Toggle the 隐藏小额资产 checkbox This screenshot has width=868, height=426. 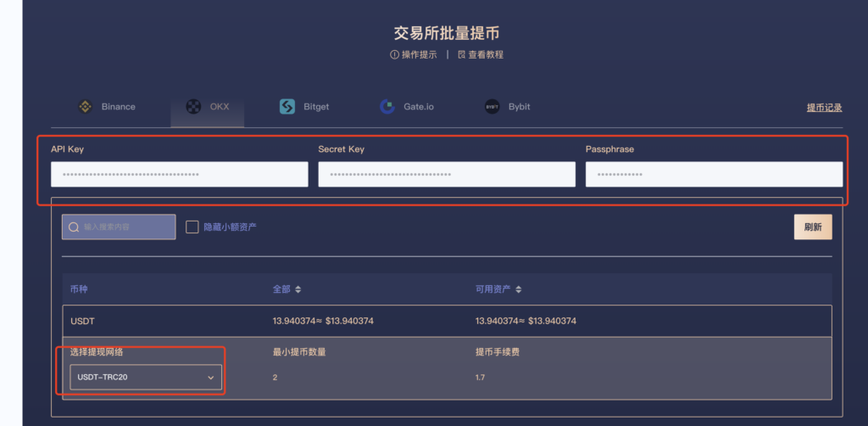click(192, 227)
